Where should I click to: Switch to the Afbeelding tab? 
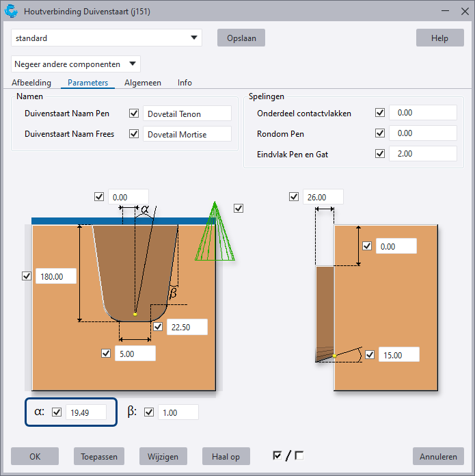coord(31,83)
